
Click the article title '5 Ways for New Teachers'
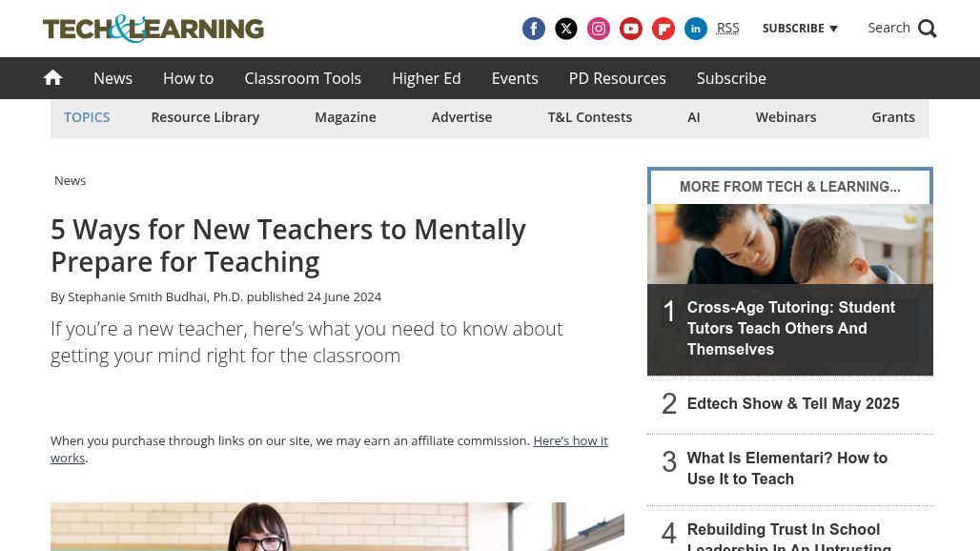(x=288, y=246)
